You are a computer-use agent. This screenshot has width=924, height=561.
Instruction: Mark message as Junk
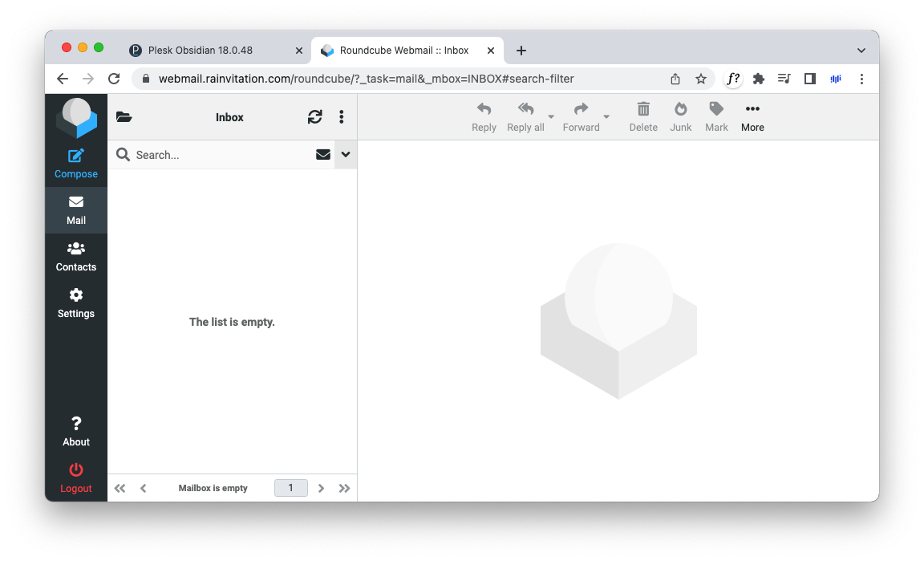point(681,109)
